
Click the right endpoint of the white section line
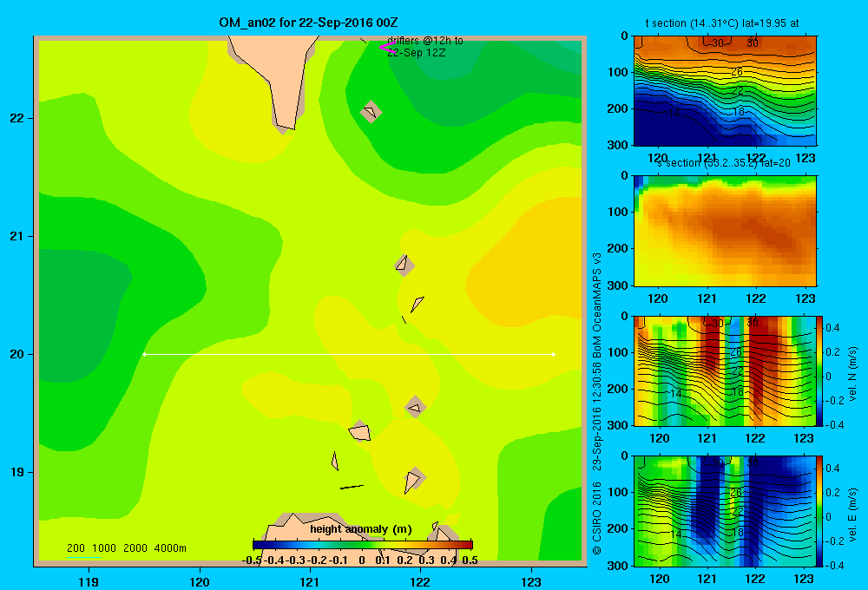click(x=554, y=354)
